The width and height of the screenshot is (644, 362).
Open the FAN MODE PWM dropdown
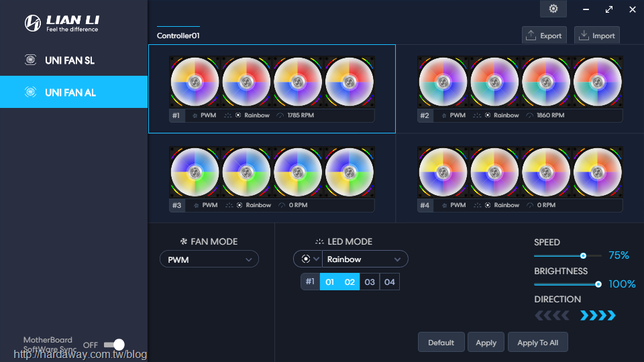point(209,259)
